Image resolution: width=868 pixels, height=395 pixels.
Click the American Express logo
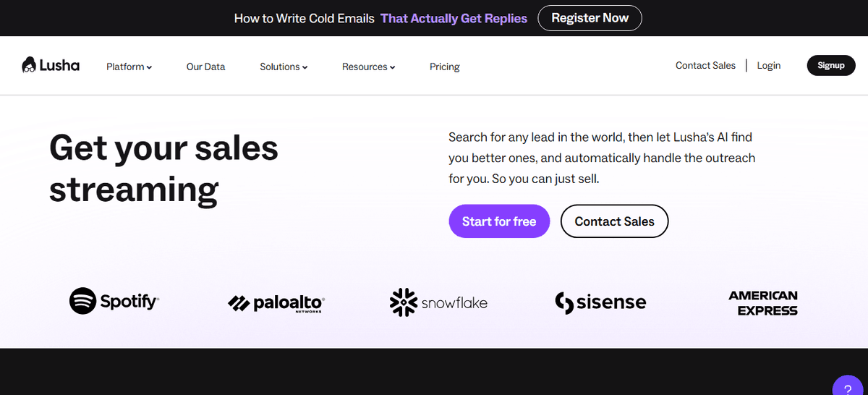(x=763, y=303)
